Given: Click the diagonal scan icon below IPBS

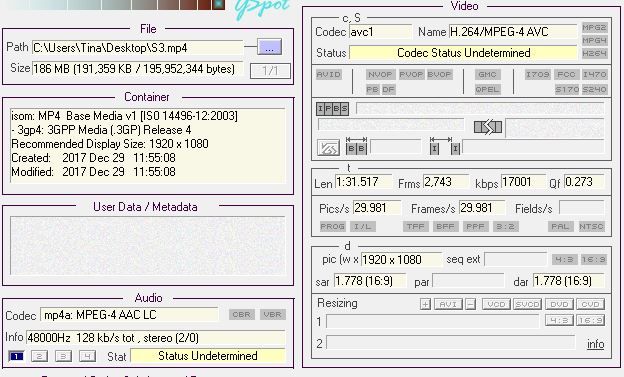Looking at the screenshot, I should point(328,148).
